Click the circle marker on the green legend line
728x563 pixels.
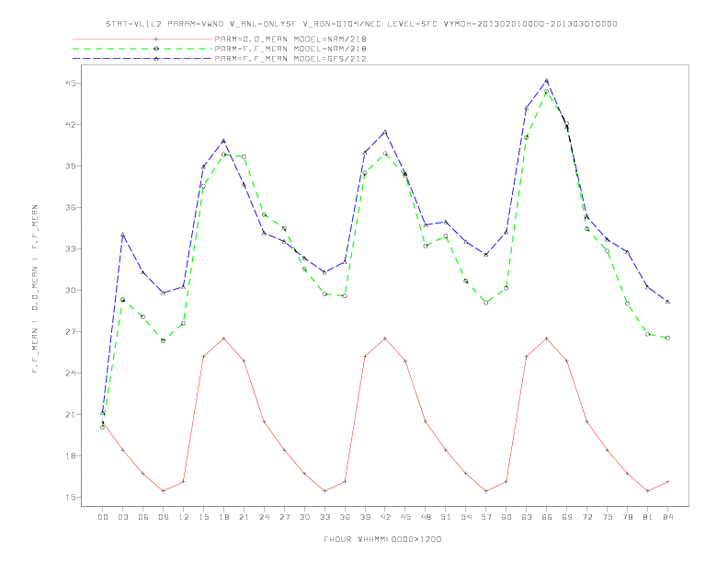(x=156, y=49)
